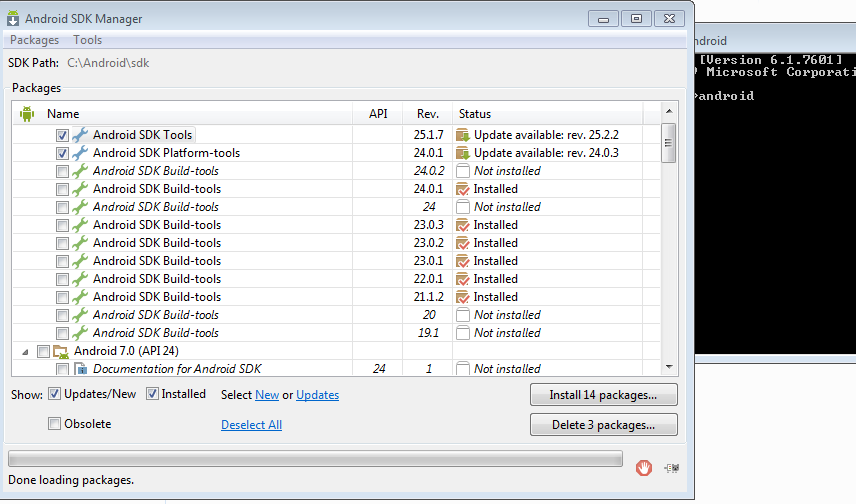Click the package list scrollbar thumb
856x504 pixels.
click(x=669, y=143)
